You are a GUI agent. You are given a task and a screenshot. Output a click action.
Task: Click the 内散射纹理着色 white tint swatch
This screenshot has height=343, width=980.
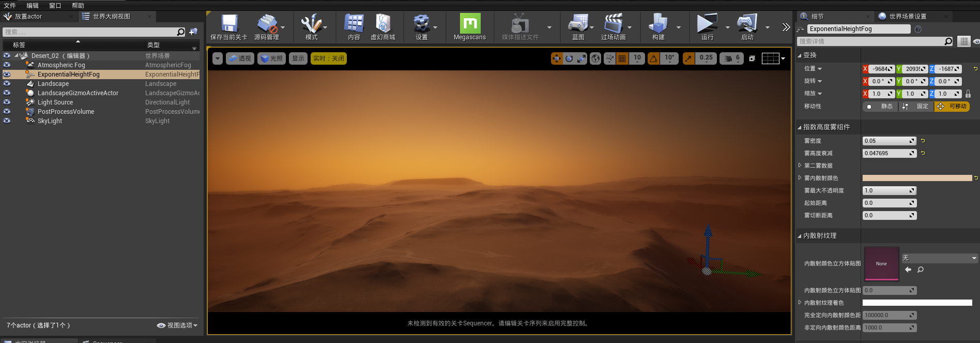(x=917, y=303)
